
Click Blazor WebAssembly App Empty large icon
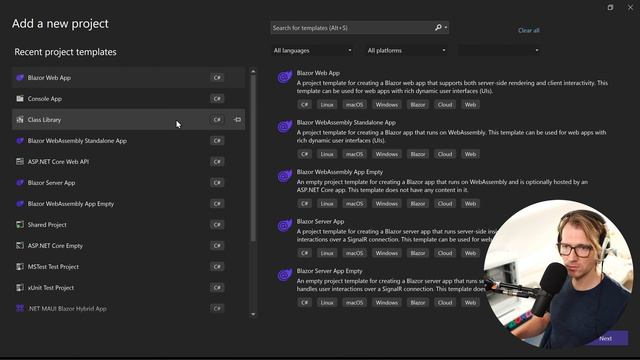[284, 176]
